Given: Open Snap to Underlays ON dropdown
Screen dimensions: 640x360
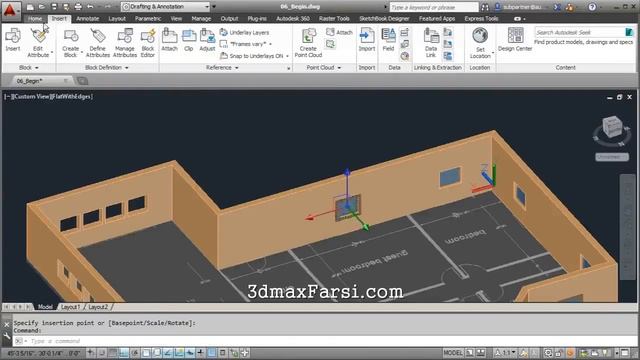Looking at the screenshot, I should pos(254,56).
